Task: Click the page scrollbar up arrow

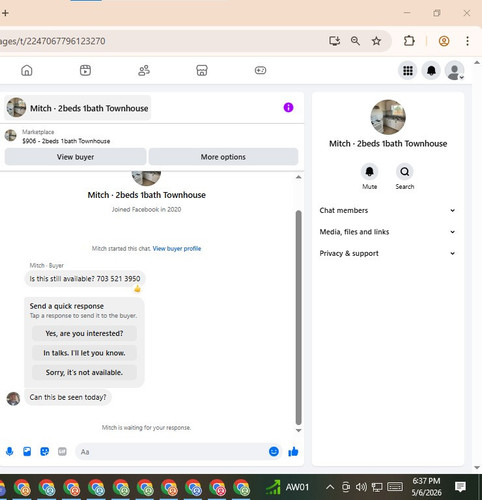Action: (477, 62)
